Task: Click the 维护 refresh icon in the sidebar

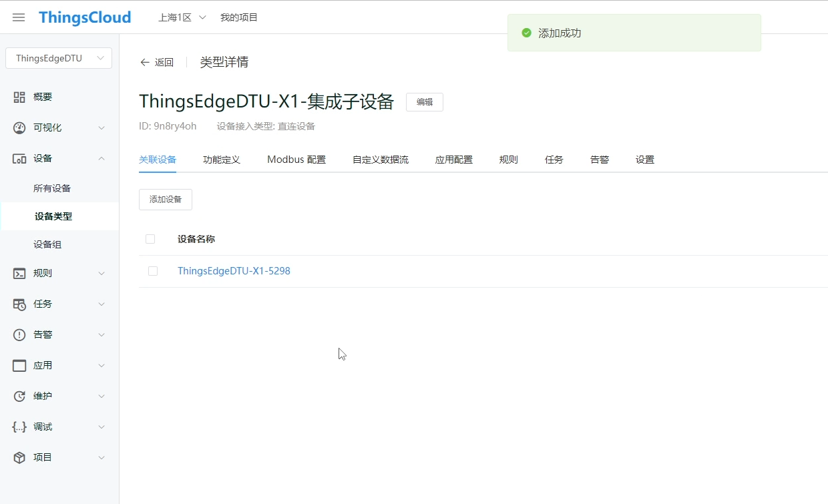Action: 19,396
